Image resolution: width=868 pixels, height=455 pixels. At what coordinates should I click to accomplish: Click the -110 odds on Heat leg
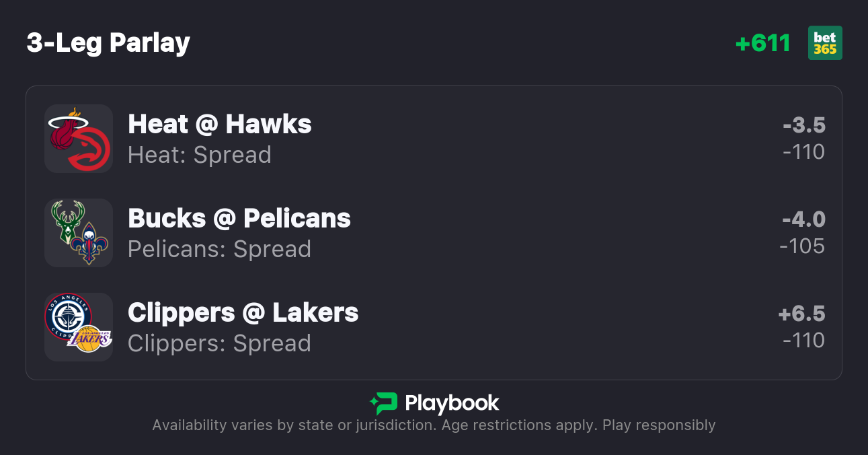803,152
